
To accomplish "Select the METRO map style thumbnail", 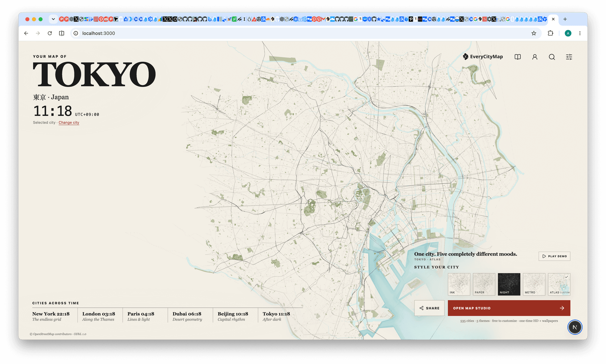I will point(534,284).
